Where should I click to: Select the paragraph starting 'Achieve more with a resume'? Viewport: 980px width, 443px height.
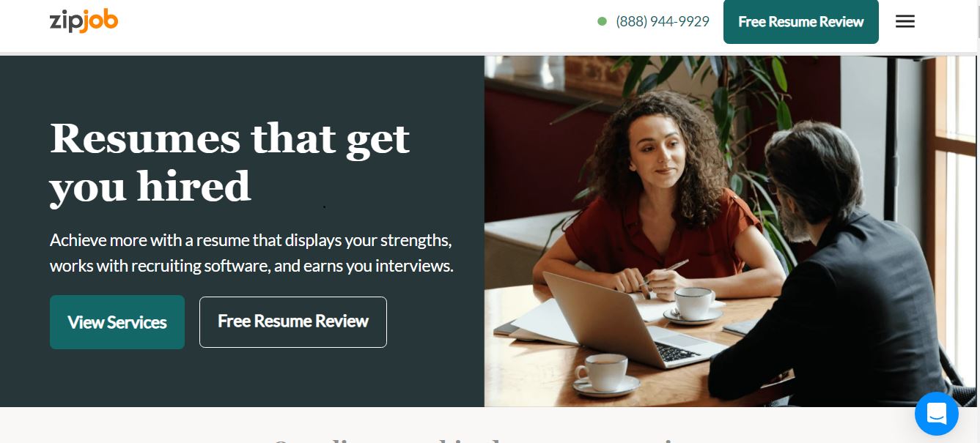(x=251, y=253)
